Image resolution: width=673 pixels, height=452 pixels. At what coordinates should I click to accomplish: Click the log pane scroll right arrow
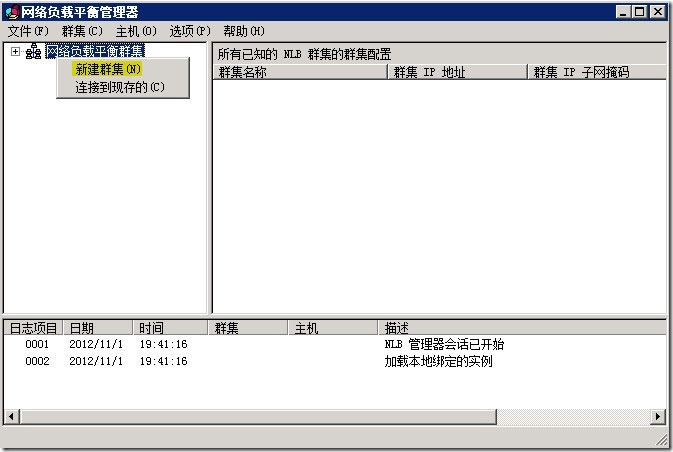click(658, 416)
